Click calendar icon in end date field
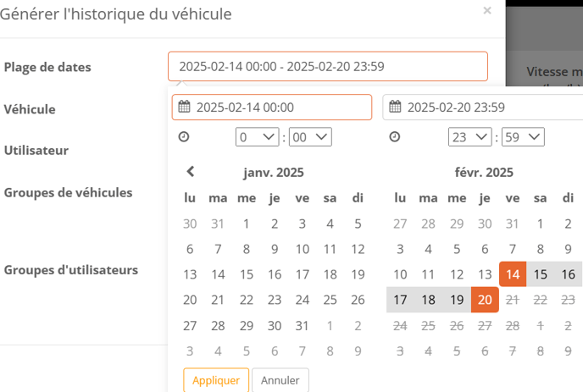 (395, 108)
